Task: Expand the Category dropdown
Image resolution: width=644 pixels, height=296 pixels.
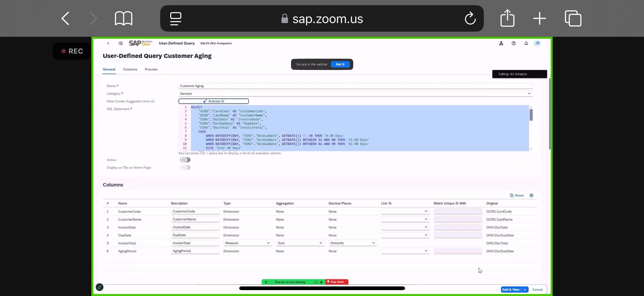Action: tap(529, 94)
